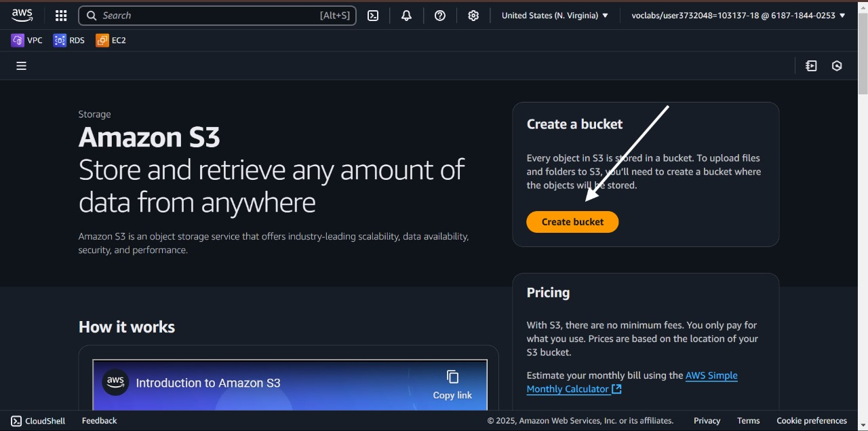Image resolution: width=868 pixels, height=431 pixels.
Task: Click Copy link on the video
Action: click(452, 384)
